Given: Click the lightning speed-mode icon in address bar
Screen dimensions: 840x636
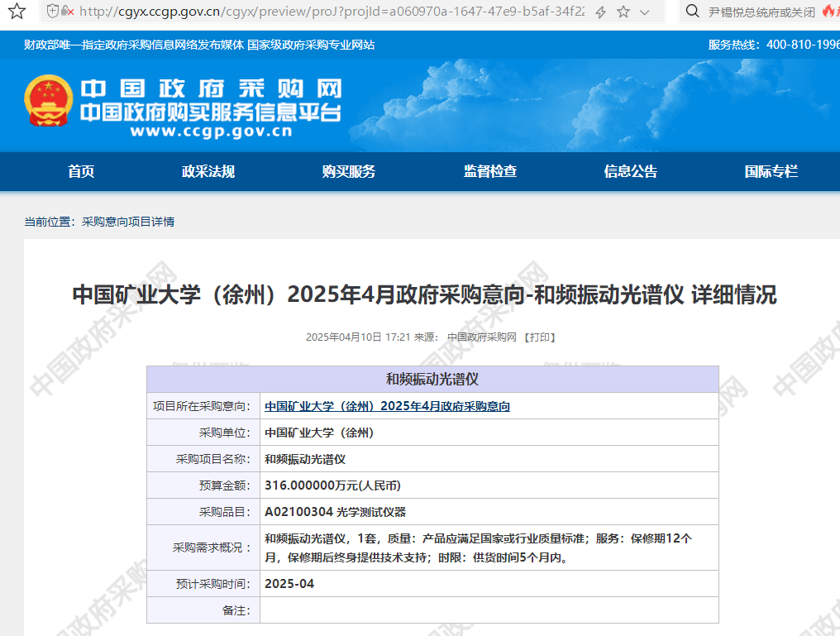Looking at the screenshot, I should pos(600,12).
